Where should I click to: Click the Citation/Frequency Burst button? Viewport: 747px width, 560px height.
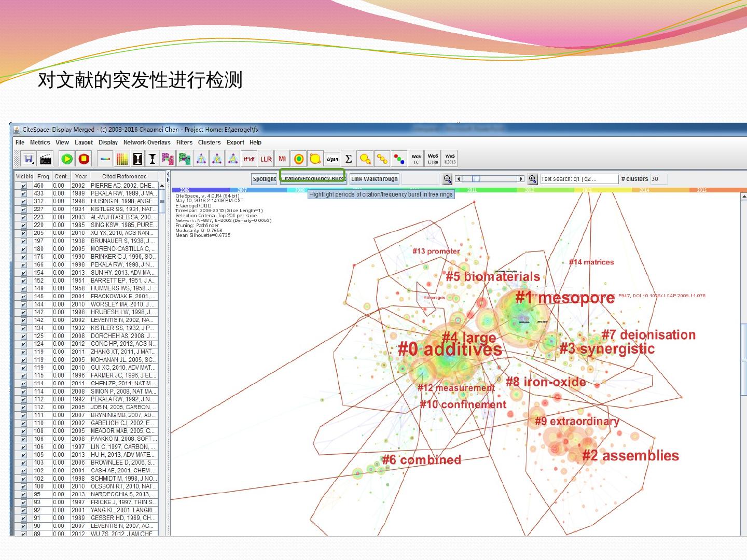tap(313, 179)
